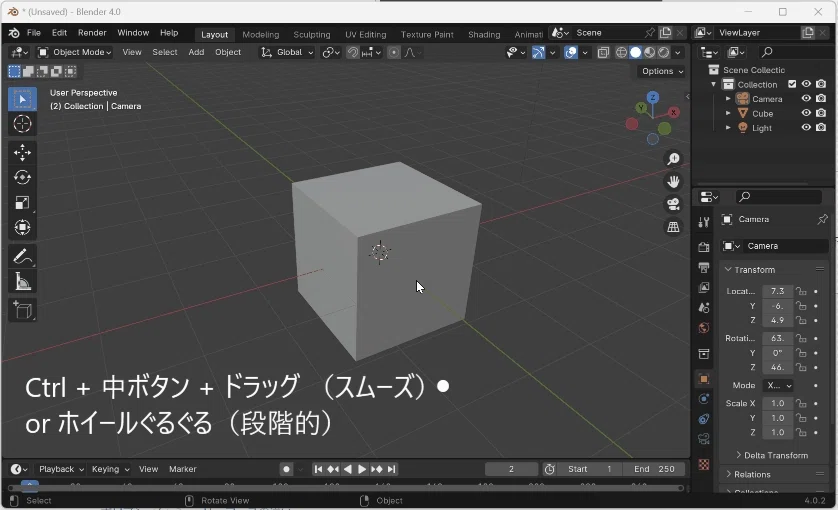Open the Global transform orientation dropdown
838x510 pixels.
click(x=287, y=52)
